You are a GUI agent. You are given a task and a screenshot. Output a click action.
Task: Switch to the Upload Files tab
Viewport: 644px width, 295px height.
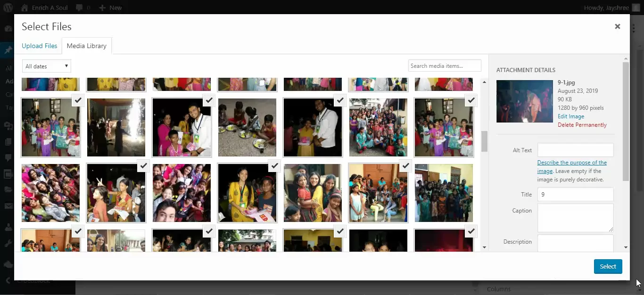coord(39,46)
